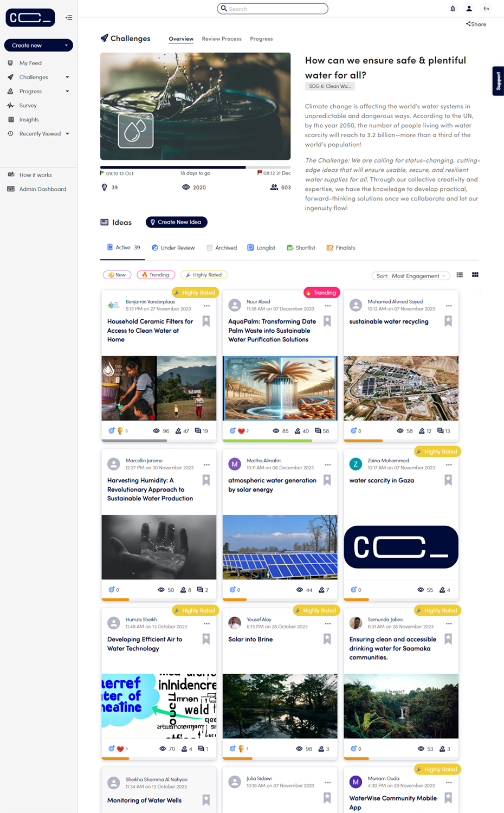
Task: Click the challenge timeline progress bar
Action: (196, 167)
